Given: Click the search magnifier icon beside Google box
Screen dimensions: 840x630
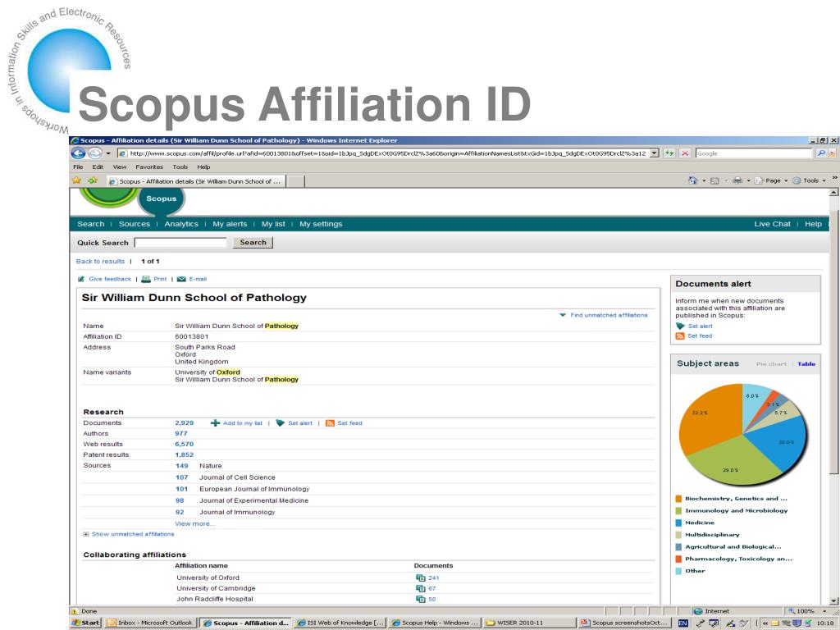Looking at the screenshot, I should point(820,153).
